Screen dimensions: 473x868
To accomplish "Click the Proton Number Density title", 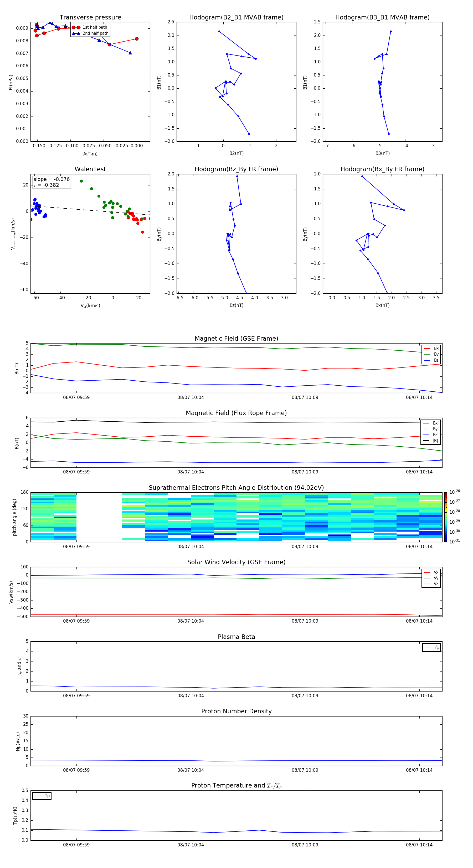I will pos(236,711).
